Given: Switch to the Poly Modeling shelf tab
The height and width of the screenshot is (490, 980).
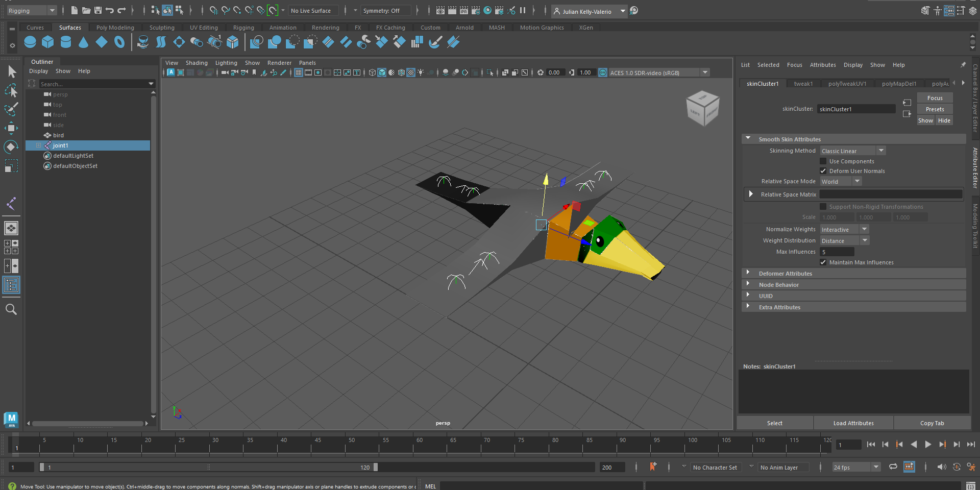Looking at the screenshot, I should coord(115,28).
